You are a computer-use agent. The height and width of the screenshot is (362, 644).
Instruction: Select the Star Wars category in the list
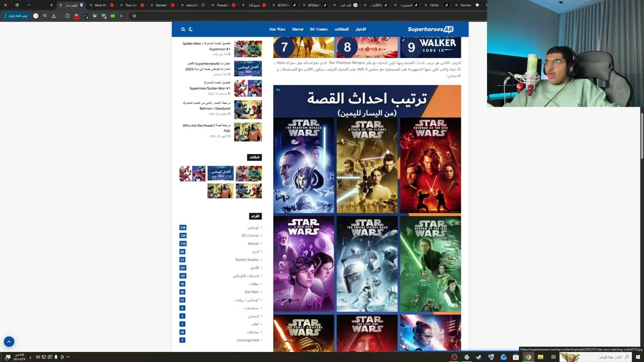tap(252, 292)
